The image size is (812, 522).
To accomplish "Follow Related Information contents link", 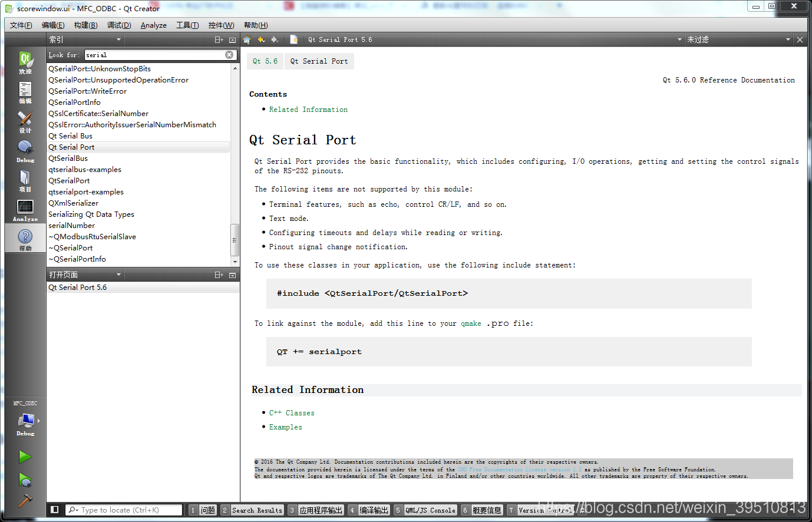I will point(308,110).
